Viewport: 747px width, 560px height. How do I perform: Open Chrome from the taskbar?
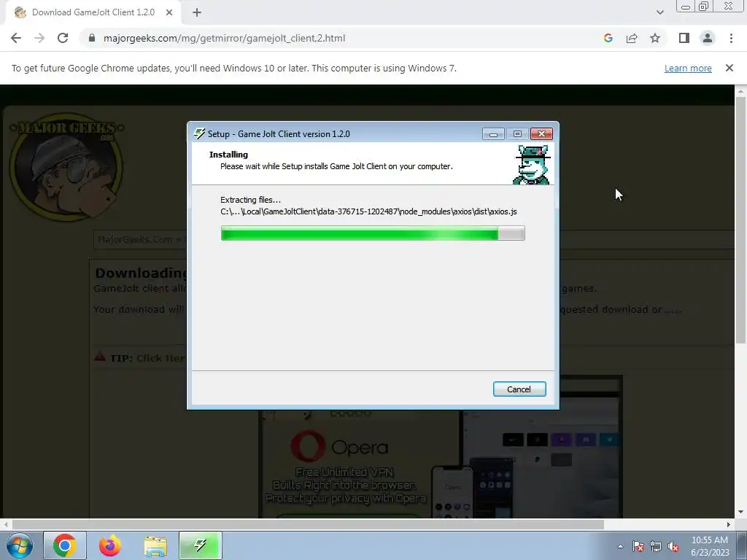click(65, 545)
